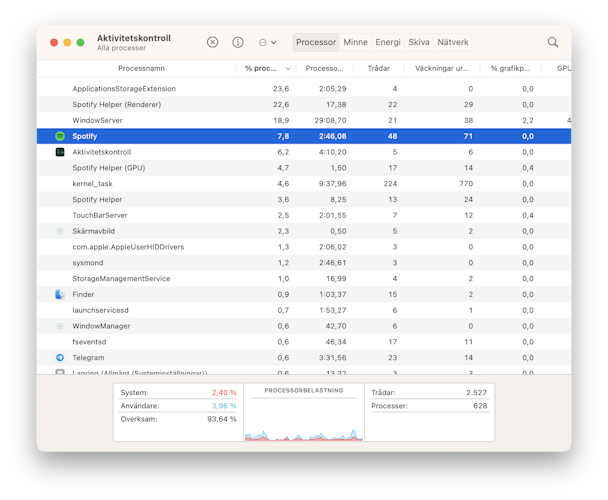608x500 pixels.
Task: Select the Aktivitetskontroll process name
Action: pos(102,152)
